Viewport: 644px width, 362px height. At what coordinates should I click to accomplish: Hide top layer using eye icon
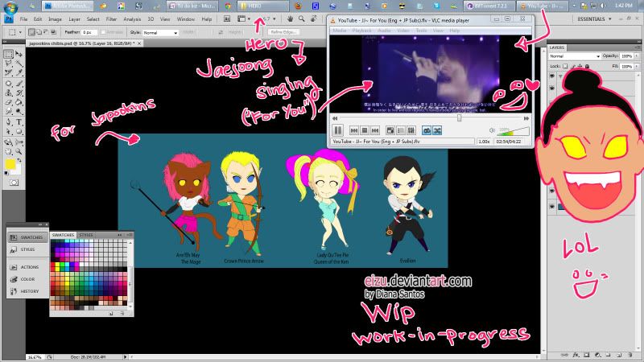pyautogui.click(x=551, y=76)
